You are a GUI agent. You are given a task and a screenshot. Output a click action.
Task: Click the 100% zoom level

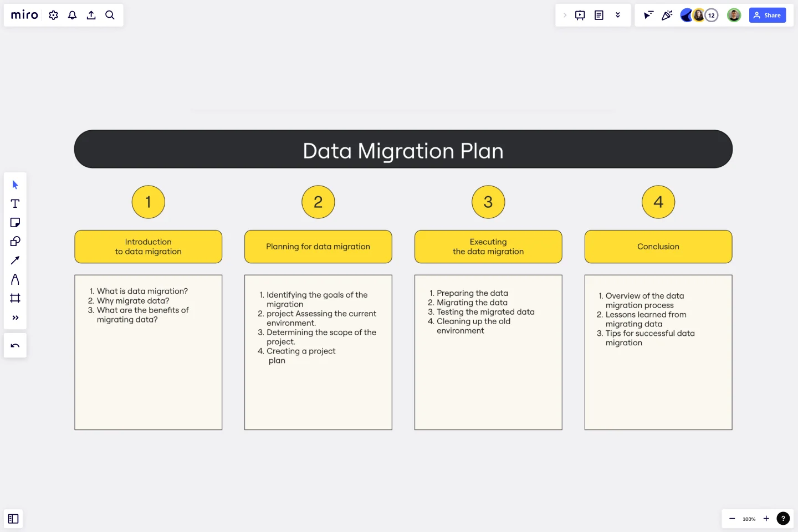[x=749, y=519]
